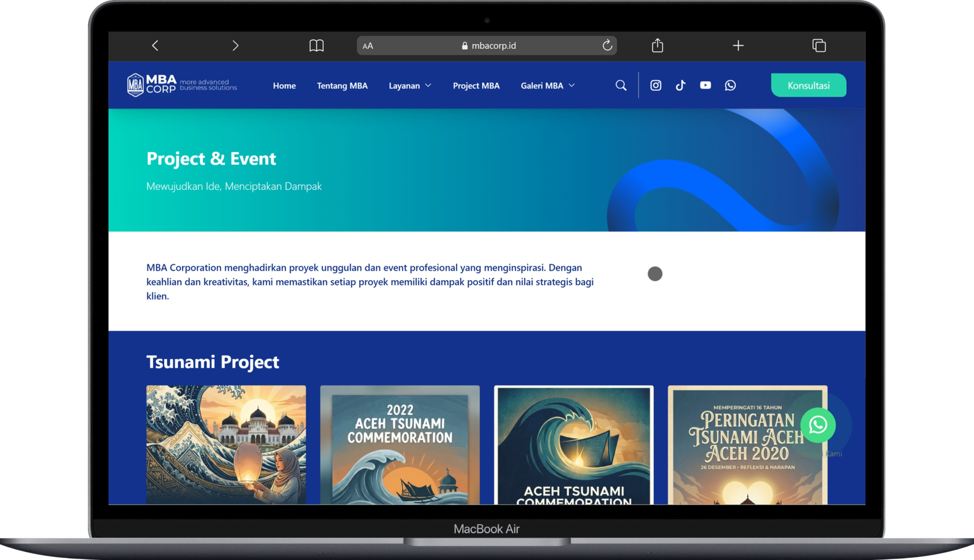This screenshot has height=560, width=974.
Task: Open the 2022 Aceh Tsunami Commemoration poster
Action: (x=400, y=444)
